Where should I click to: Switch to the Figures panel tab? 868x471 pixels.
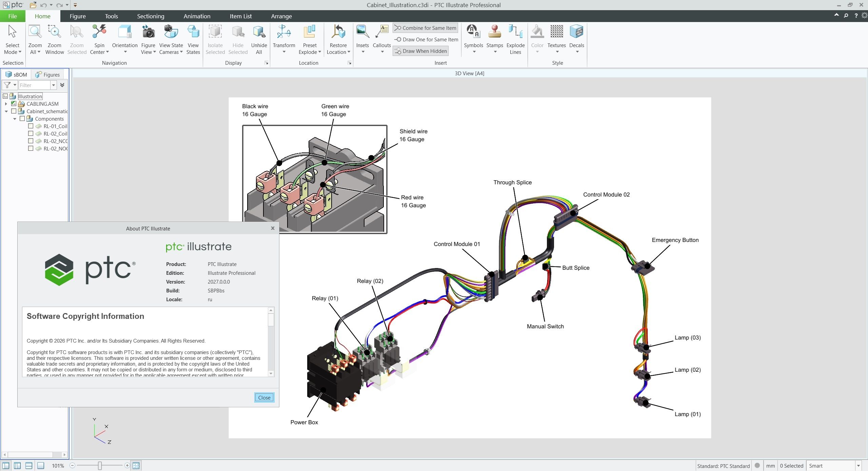click(x=48, y=75)
